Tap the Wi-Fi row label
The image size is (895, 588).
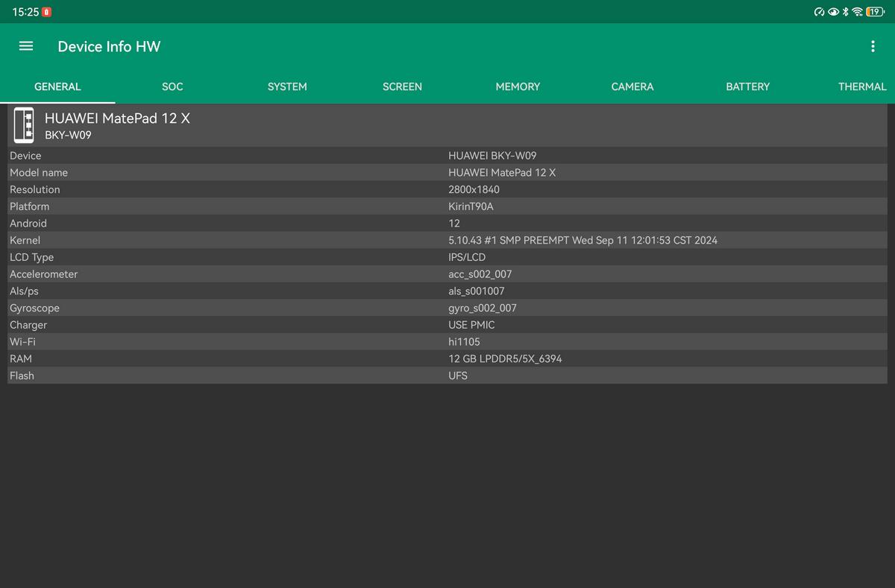[x=22, y=342]
